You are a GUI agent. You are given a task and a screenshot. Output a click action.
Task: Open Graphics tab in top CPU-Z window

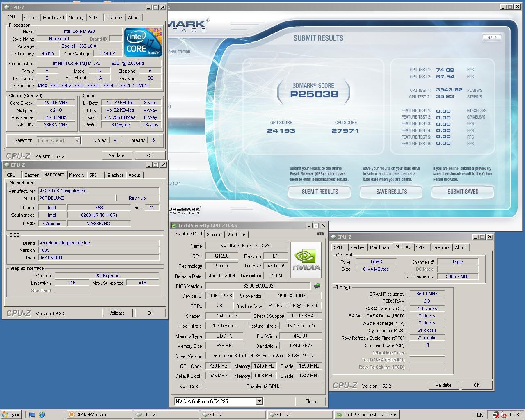point(114,18)
